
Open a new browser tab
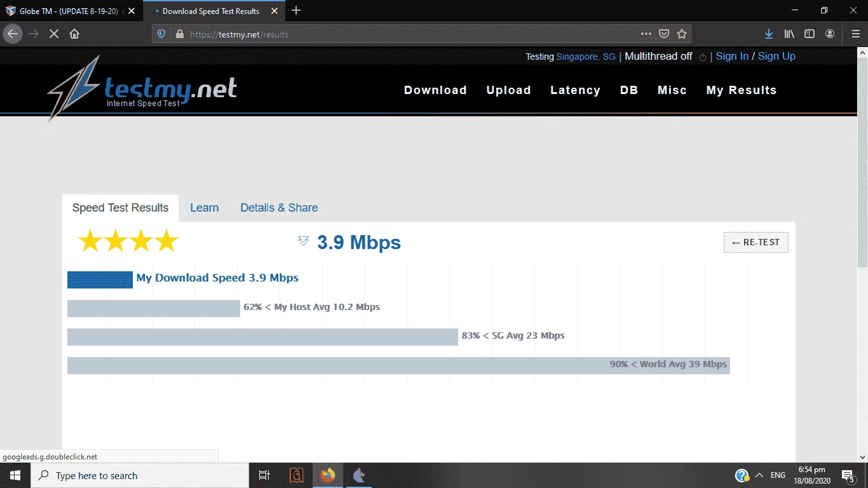[x=296, y=11]
